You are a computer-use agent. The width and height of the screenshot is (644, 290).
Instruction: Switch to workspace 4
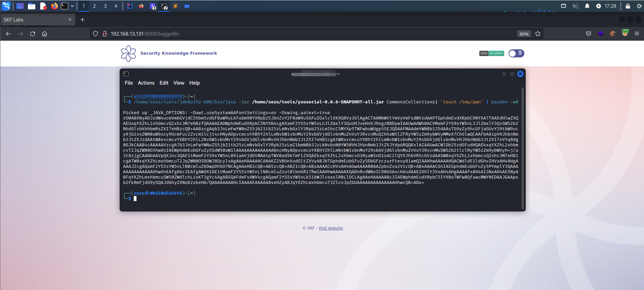tap(116, 6)
